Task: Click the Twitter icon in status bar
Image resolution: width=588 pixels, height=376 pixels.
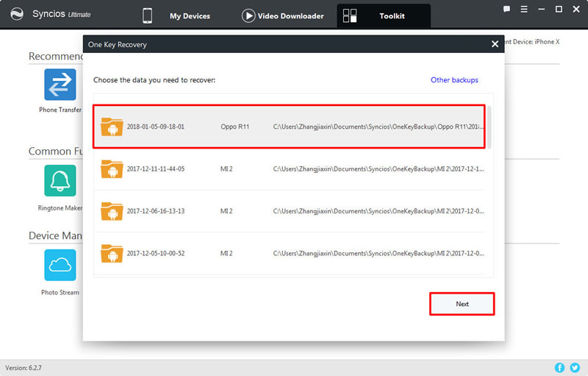Action: tap(575, 367)
